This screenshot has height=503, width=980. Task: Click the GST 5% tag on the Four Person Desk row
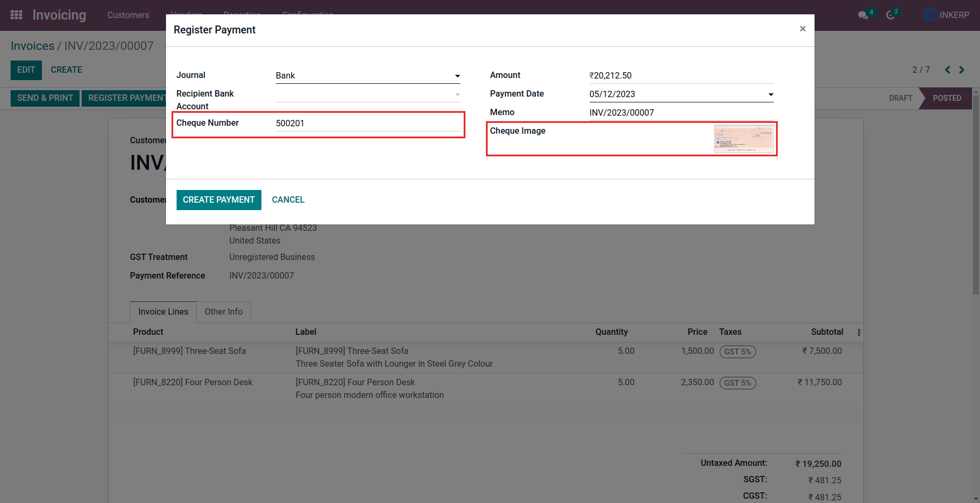(x=737, y=383)
